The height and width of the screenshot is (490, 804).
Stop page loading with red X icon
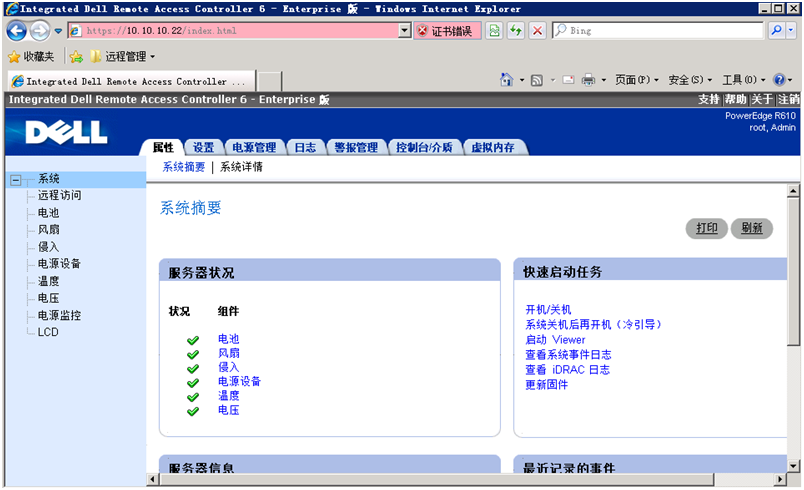537,31
